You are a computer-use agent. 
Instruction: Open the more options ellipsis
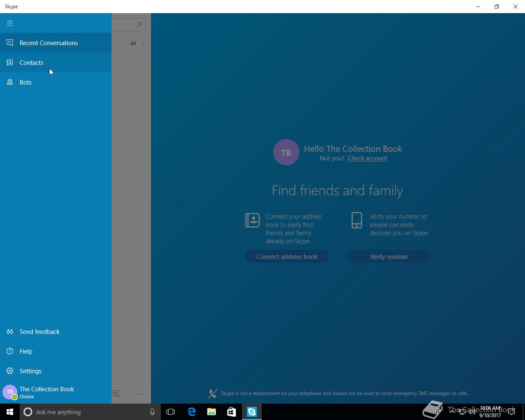point(141,394)
